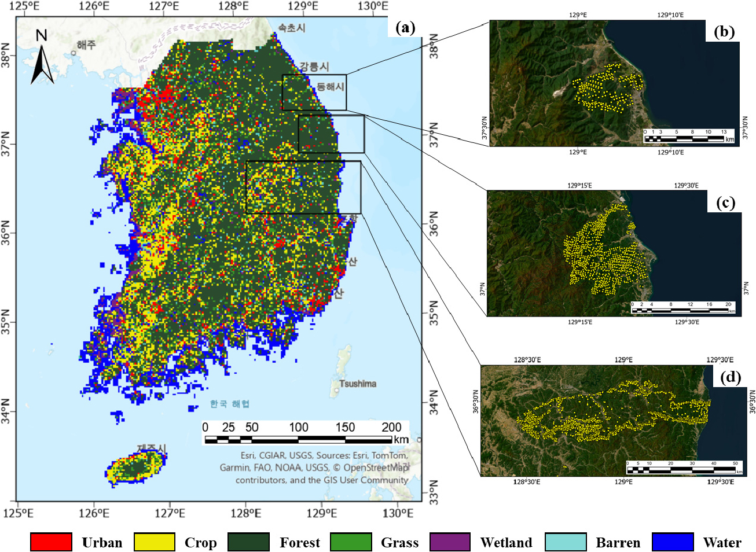Select the red Urban legend swatch
The image size is (756, 552).
(51, 542)
